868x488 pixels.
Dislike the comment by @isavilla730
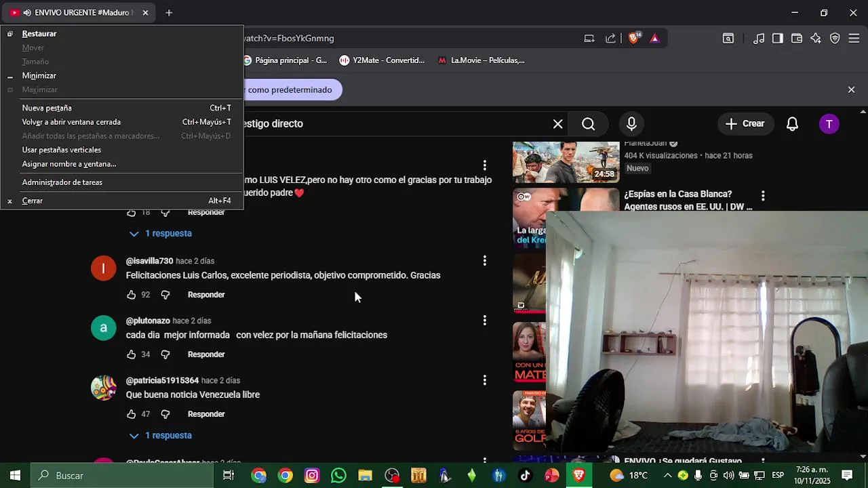click(x=165, y=295)
